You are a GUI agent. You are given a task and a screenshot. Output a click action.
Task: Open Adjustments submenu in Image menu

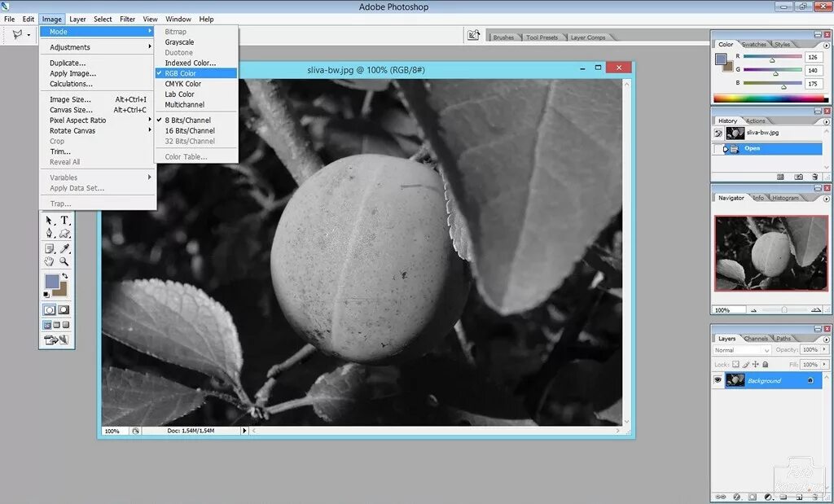point(98,47)
